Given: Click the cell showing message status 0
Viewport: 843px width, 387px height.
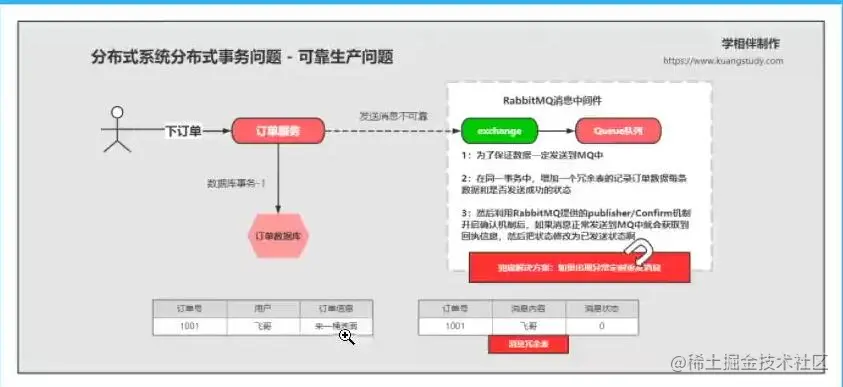Looking at the screenshot, I should (602, 326).
